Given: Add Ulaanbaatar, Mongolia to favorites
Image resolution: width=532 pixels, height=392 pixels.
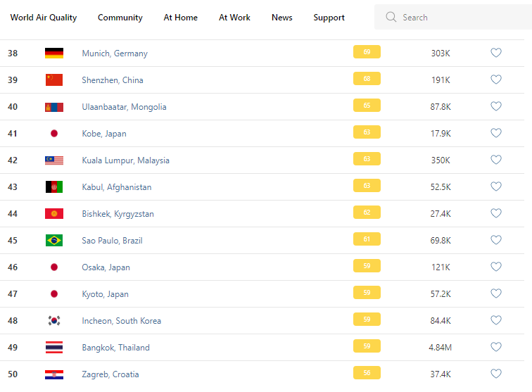Looking at the screenshot, I should 496,106.
